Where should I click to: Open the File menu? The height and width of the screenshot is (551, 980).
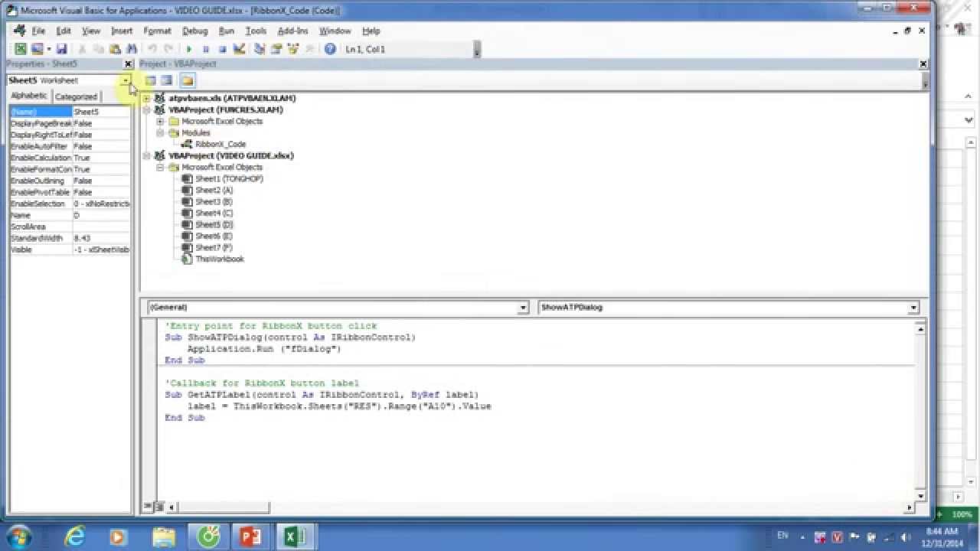click(x=38, y=31)
